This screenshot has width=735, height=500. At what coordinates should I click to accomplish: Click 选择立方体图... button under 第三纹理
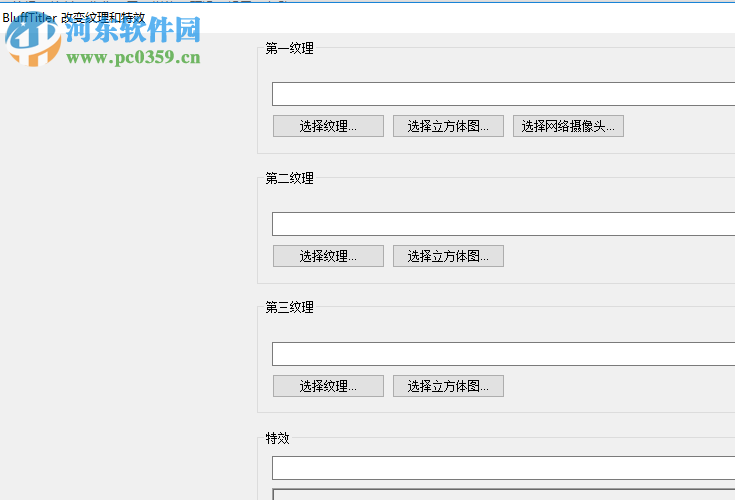(x=448, y=386)
